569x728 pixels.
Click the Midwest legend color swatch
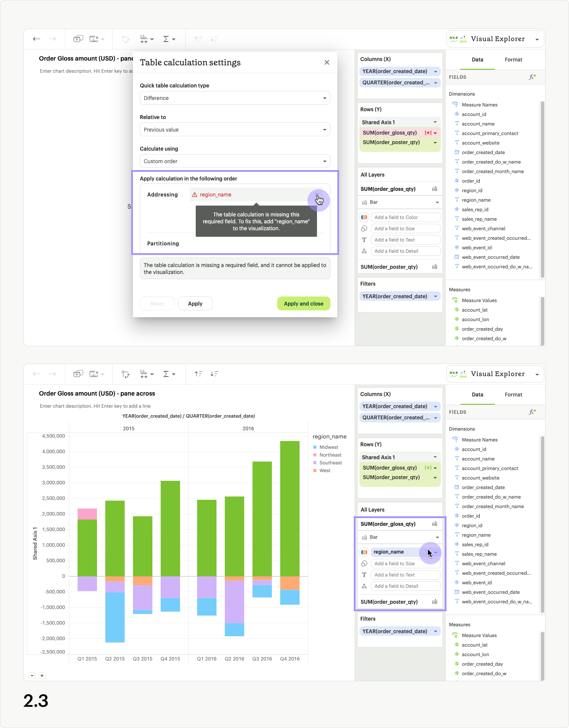[315, 448]
